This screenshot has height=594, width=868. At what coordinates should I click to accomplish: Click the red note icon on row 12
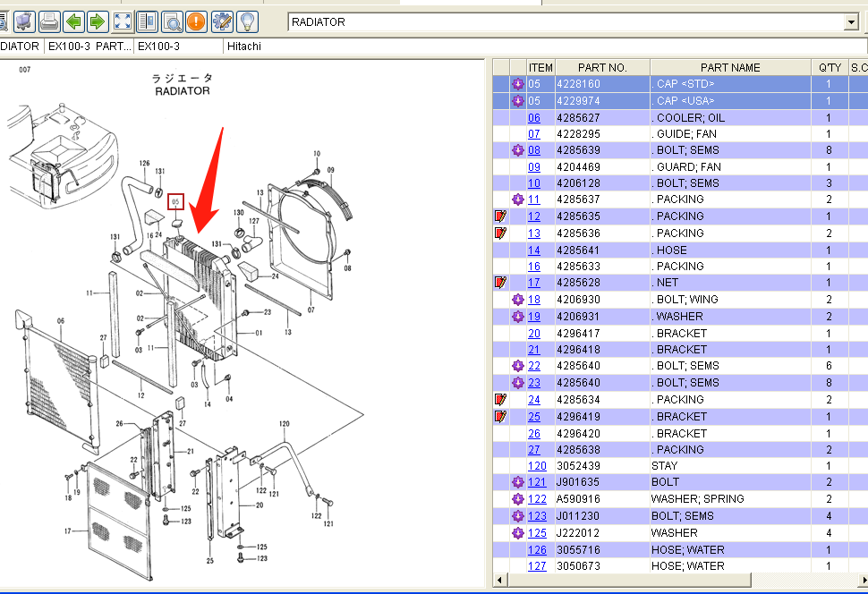click(500, 216)
